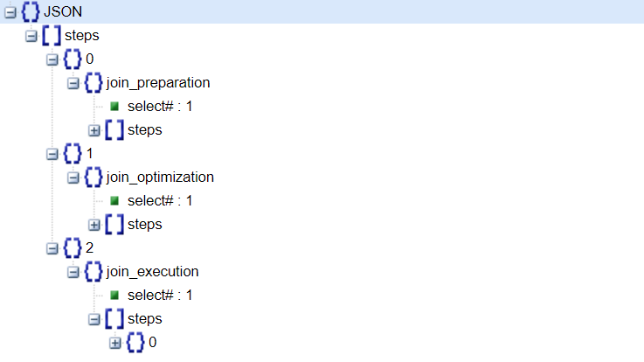This screenshot has width=644, height=362.
Task: Click the join_execution object braces icon
Action: [93, 272]
